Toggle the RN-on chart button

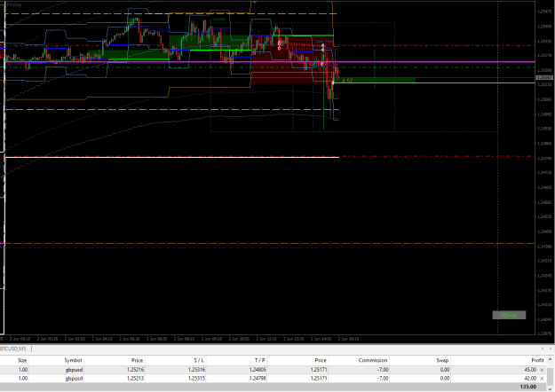tap(509, 315)
